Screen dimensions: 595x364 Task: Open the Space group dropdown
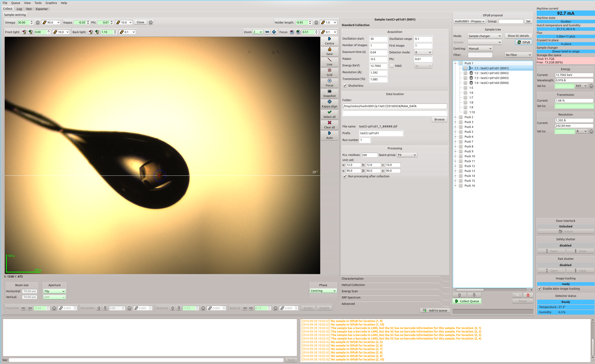click(x=407, y=155)
